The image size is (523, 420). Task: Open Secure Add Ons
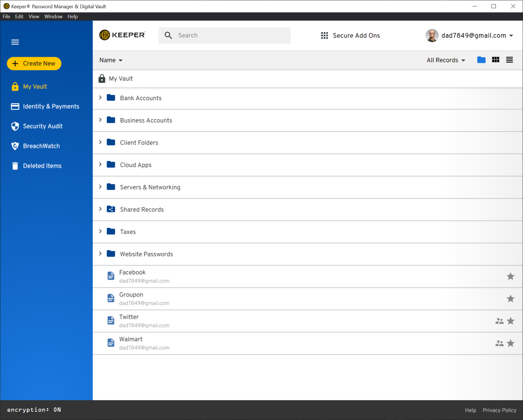coord(356,35)
